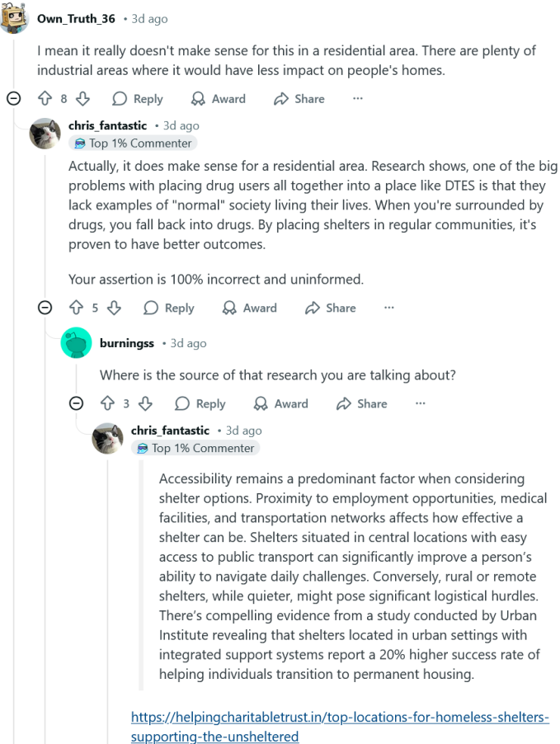The height and width of the screenshot is (744, 560).
Task: Click chris_fantastic's cat avatar on last reply
Action: (x=107, y=439)
